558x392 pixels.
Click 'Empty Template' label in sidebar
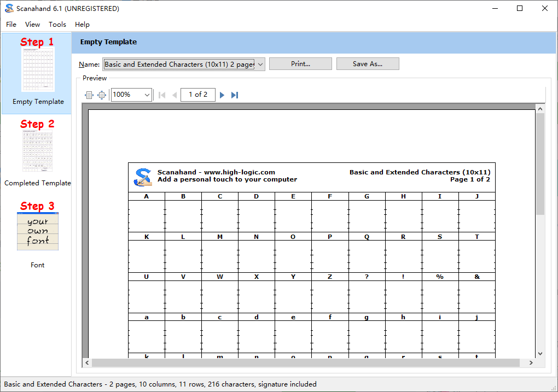point(38,102)
